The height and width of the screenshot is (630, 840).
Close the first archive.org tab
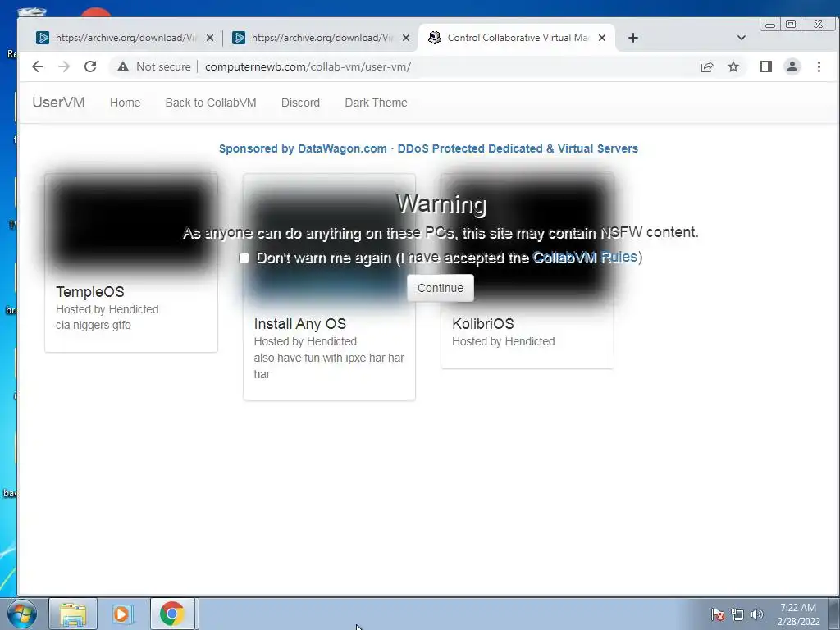(210, 38)
